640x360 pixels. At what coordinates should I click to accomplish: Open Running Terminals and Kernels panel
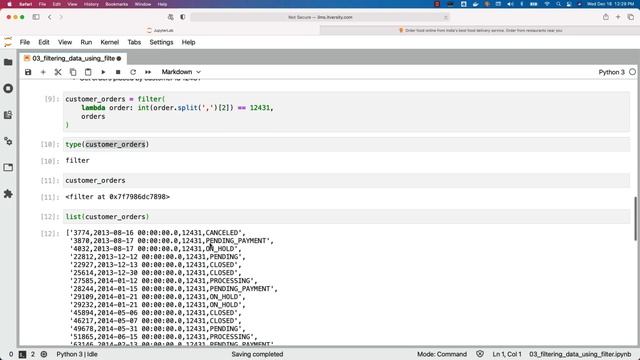[x=8, y=89]
